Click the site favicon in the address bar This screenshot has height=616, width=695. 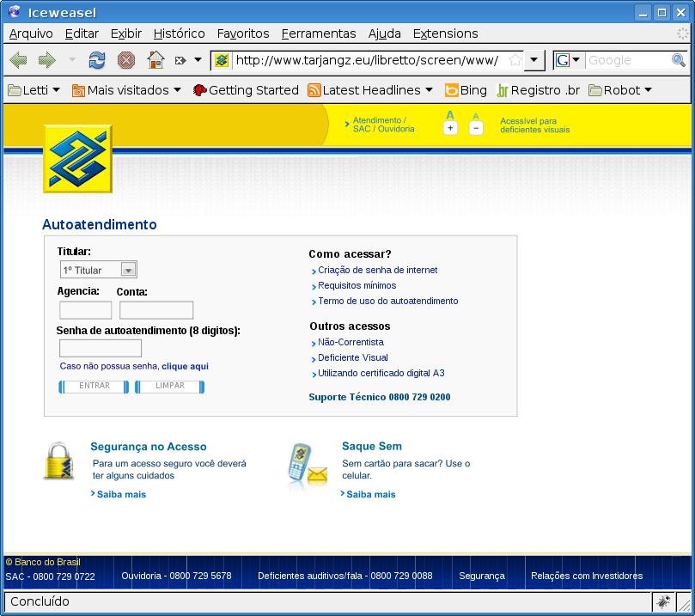pyautogui.click(x=221, y=60)
